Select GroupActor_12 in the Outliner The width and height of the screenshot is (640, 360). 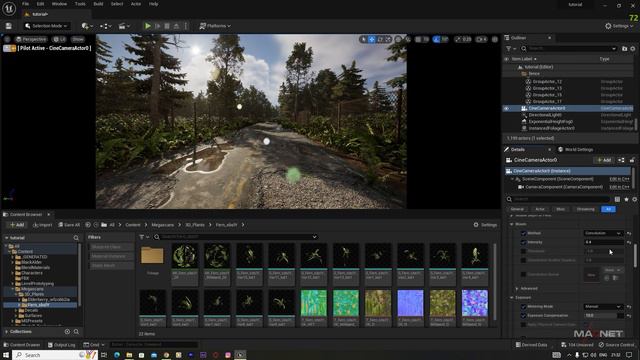click(x=547, y=82)
